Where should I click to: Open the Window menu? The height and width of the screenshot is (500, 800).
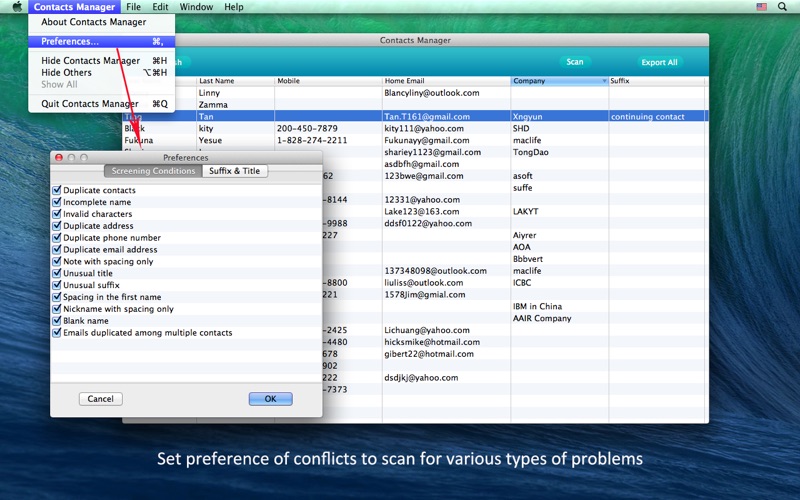pos(196,7)
